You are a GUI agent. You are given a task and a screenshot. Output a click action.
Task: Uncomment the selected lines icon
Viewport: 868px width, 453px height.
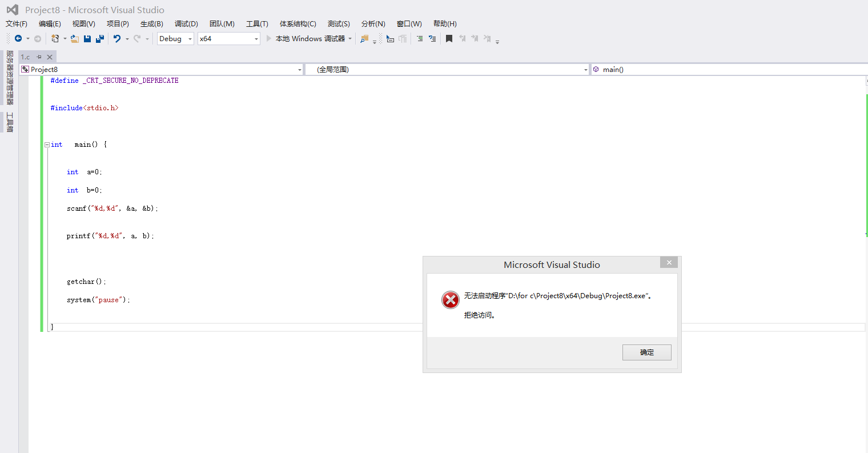[x=432, y=39]
